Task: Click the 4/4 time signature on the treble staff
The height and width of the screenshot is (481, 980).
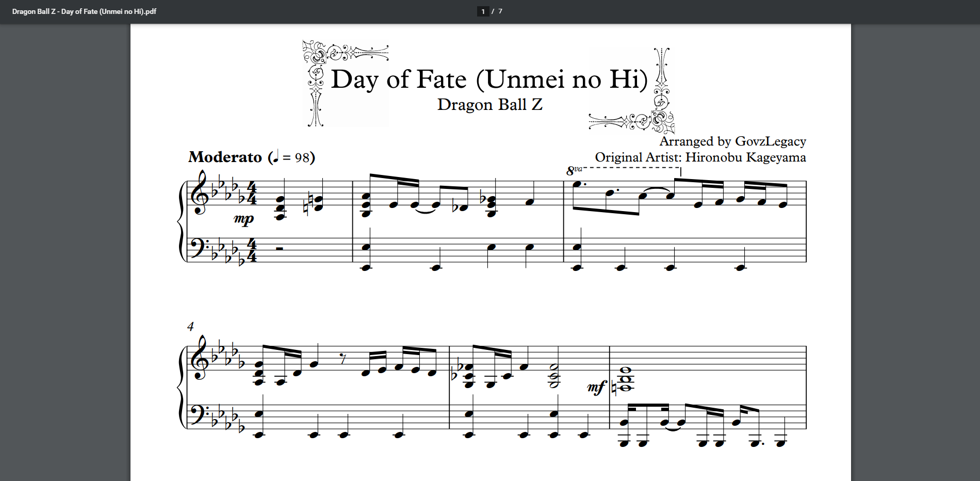Action: point(252,193)
